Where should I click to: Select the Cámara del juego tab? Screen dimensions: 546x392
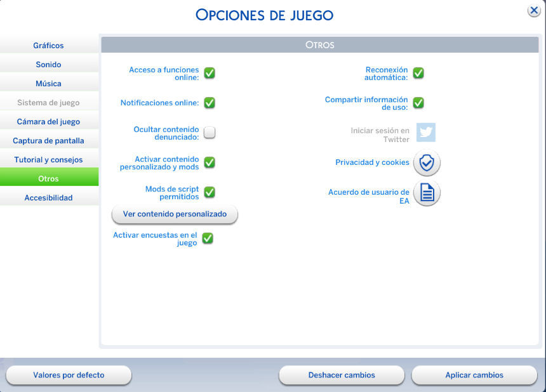coord(49,122)
